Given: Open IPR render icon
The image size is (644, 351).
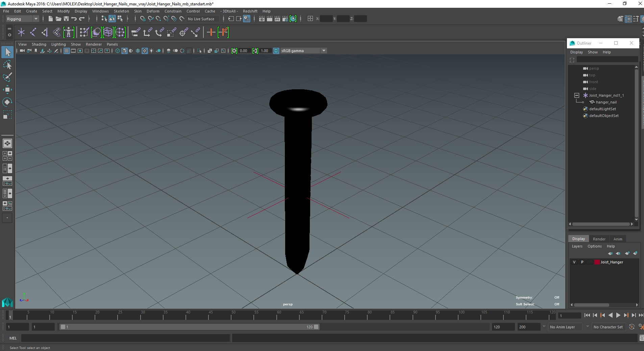Looking at the screenshot, I should (x=277, y=19).
